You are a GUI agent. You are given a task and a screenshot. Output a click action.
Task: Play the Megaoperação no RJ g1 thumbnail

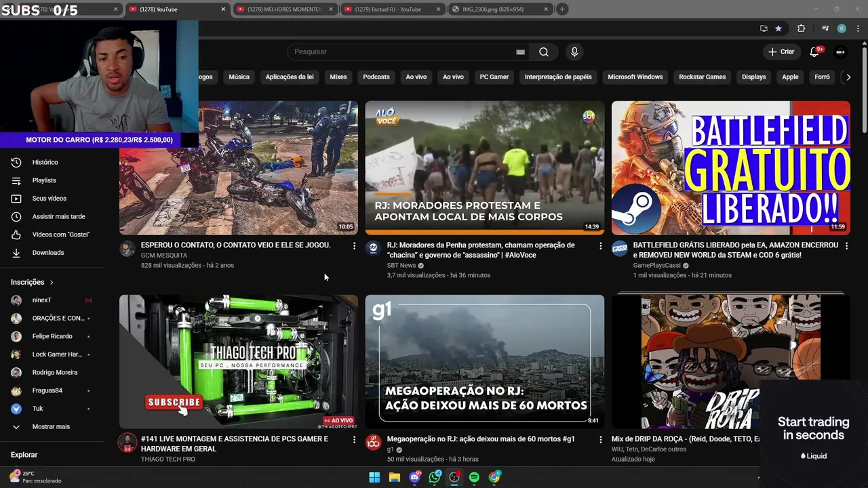(x=484, y=361)
